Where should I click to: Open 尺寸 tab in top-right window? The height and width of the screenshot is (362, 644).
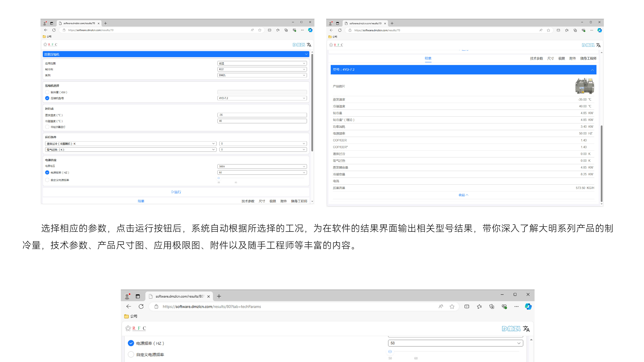click(551, 58)
